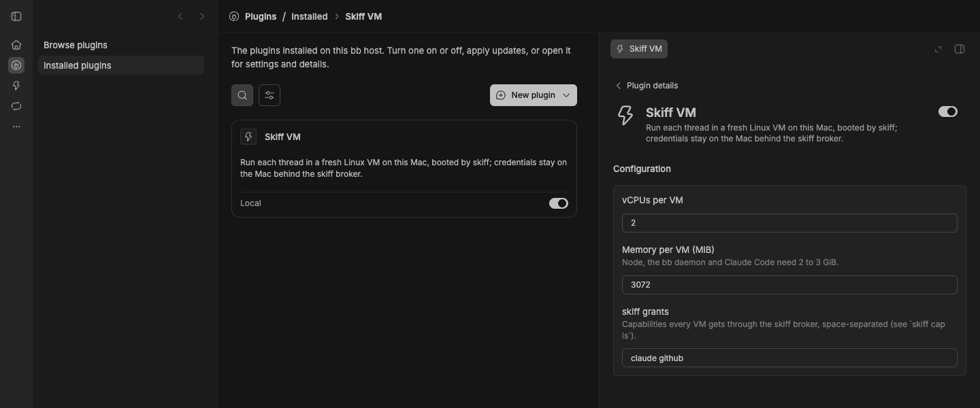
Task: Open the Home icon in the rail
Action: click(x=16, y=45)
